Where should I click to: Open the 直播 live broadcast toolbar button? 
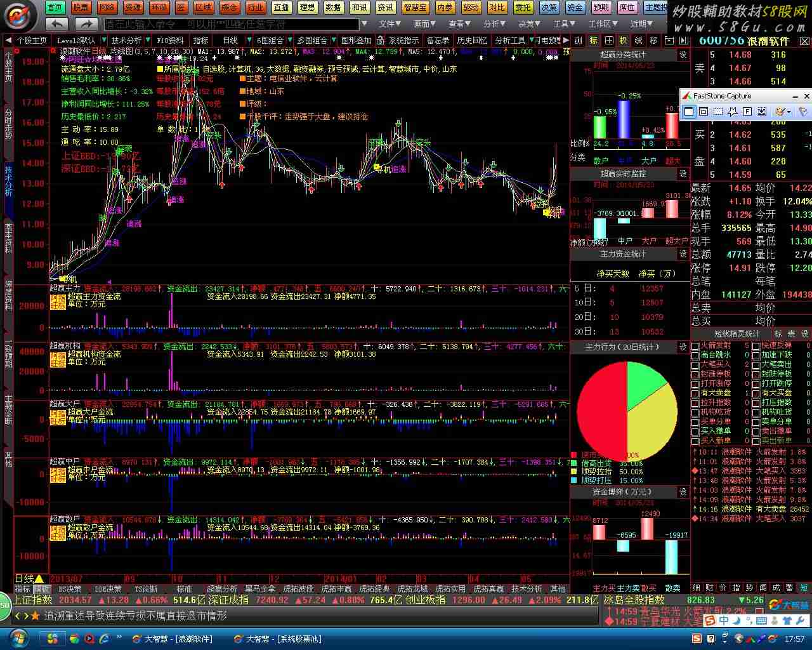click(x=281, y=8)
